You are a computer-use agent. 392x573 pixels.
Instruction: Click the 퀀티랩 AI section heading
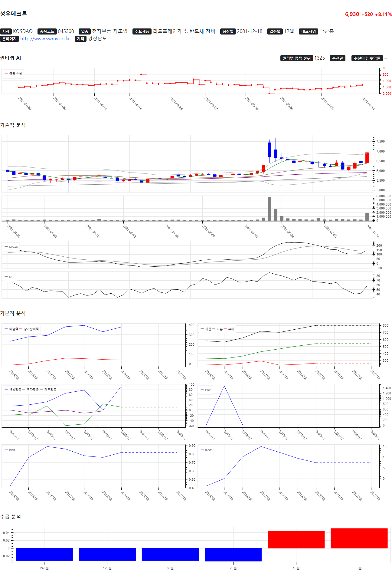tap(11, 58)
